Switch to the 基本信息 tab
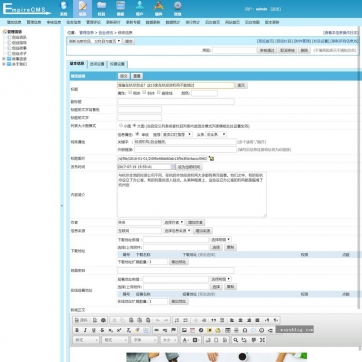Screen dimensions: 362x362 point(77,64)
